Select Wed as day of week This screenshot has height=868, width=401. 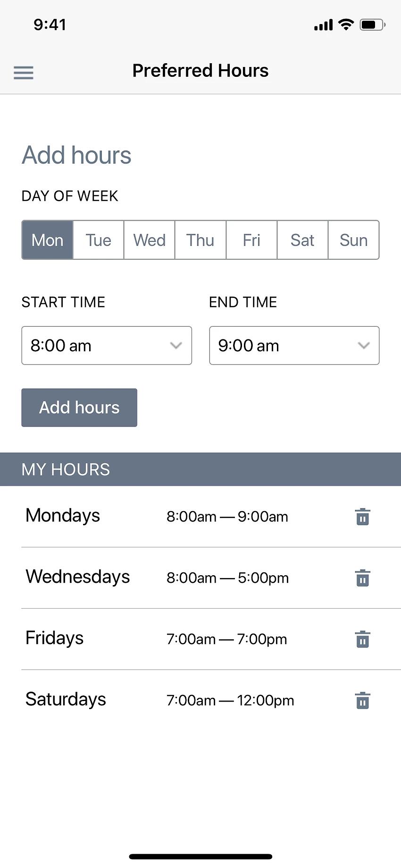[150, 240]
